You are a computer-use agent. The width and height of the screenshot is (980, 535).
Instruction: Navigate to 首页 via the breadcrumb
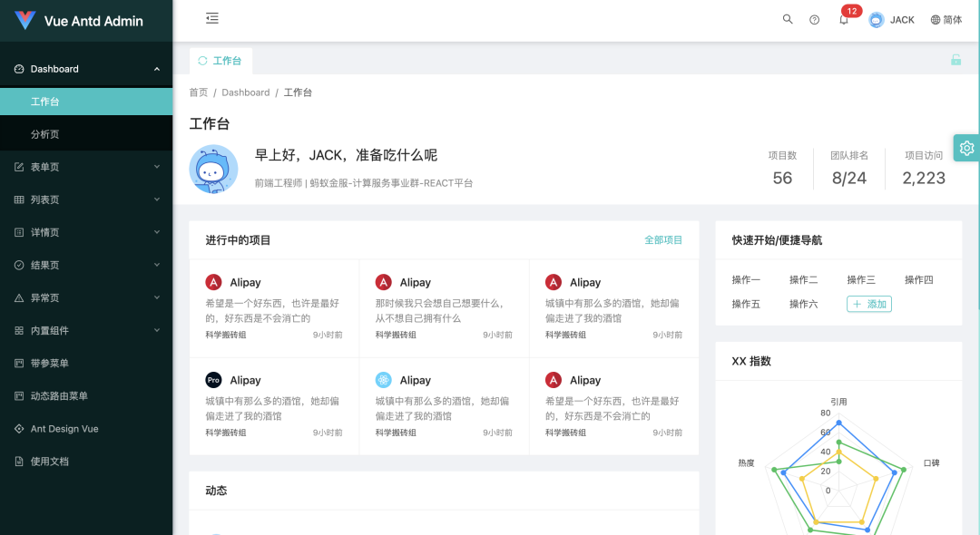tap(199, 92)
